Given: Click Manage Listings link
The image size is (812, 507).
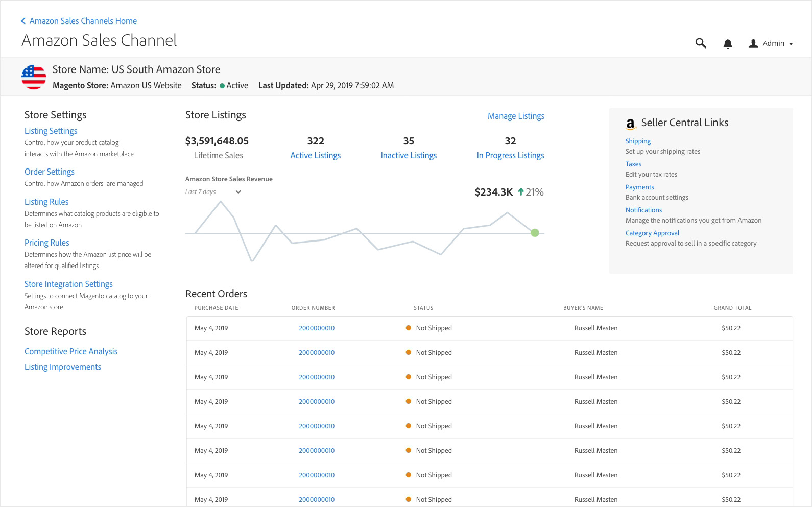Looking at the screenshot, I should [x=516, y=116].
